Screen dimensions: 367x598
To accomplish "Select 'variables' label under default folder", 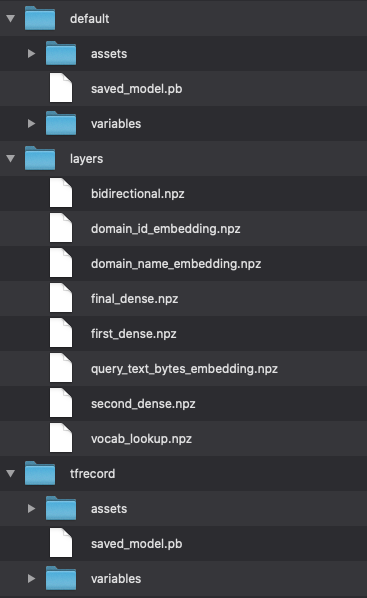I will [116, 124].
